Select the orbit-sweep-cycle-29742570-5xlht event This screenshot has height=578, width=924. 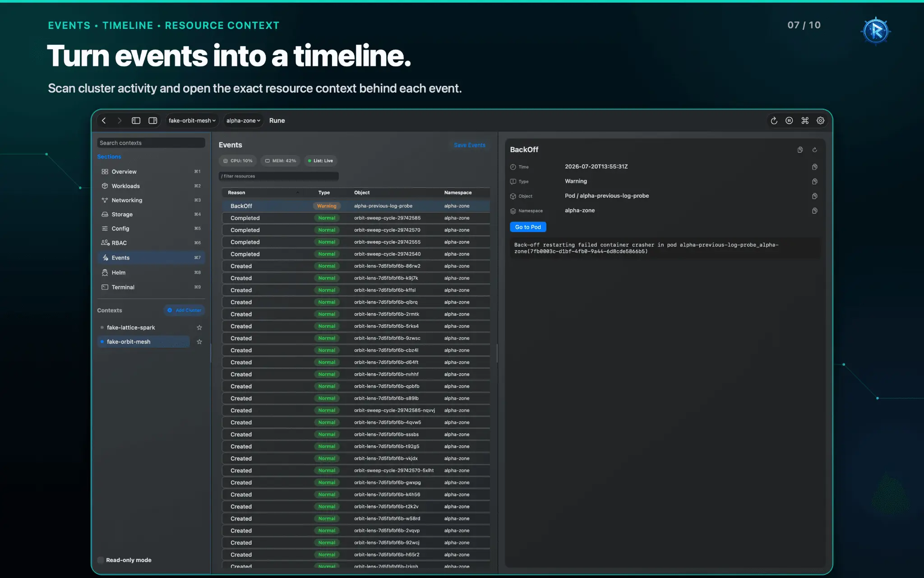[356, 471]
